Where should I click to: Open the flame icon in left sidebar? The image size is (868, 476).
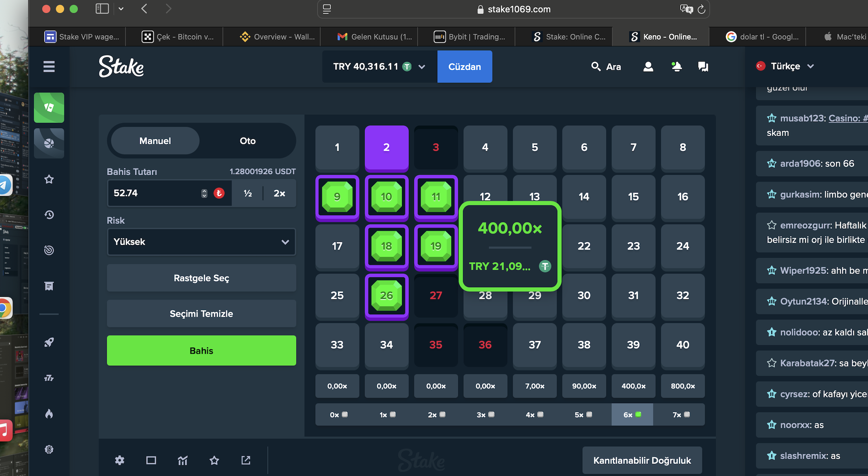pos(49,414)
